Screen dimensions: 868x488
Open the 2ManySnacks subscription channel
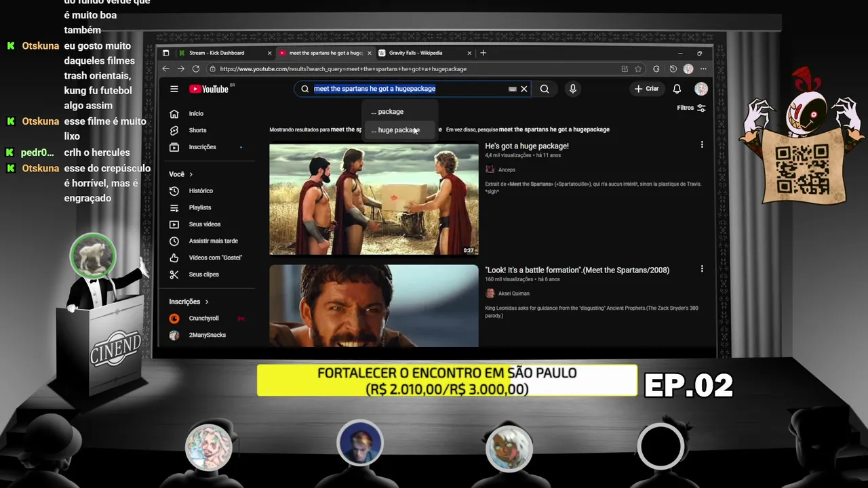pyautogui.click(x=208, y=335)
